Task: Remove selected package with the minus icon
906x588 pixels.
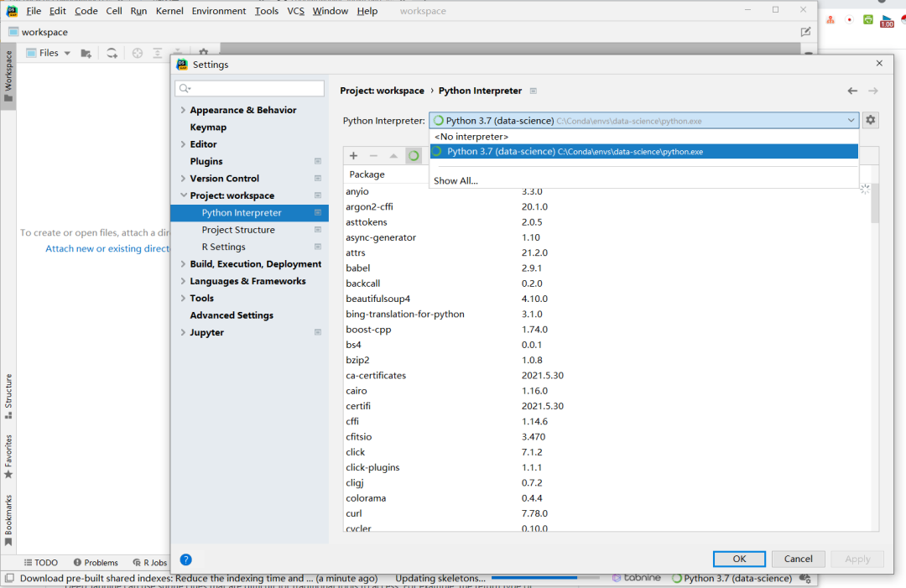Action: click(x=372, y=155)
